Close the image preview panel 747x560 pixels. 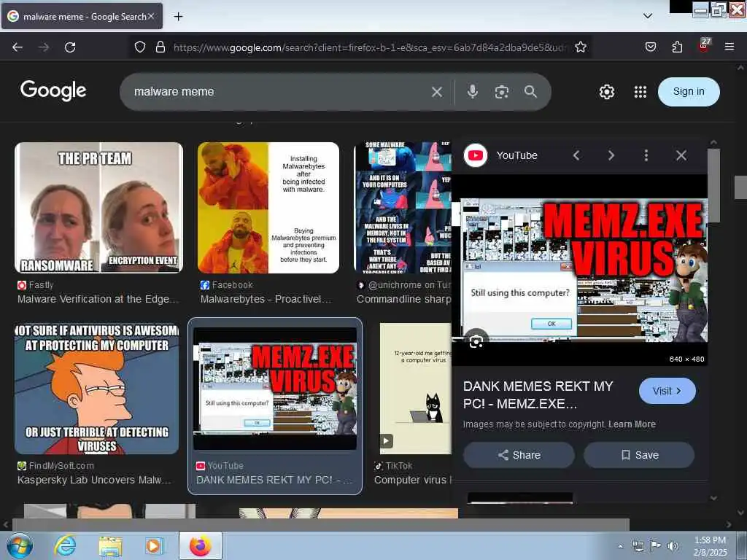click(x=681, y=155)
